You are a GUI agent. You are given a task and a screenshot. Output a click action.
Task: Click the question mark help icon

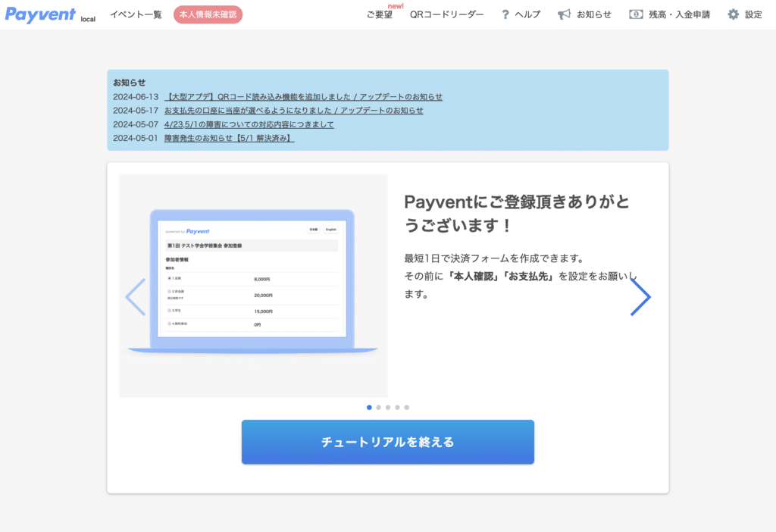(505, 15)
